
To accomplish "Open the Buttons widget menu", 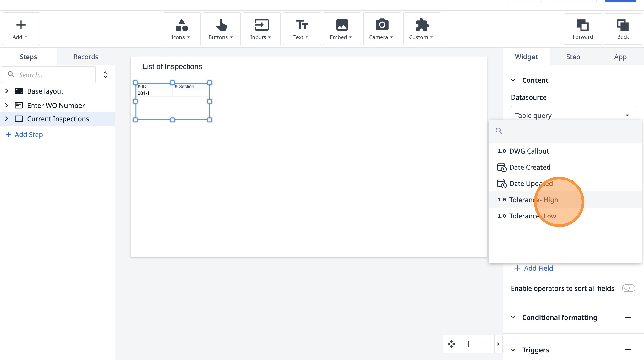I will (x=221, y=29).
